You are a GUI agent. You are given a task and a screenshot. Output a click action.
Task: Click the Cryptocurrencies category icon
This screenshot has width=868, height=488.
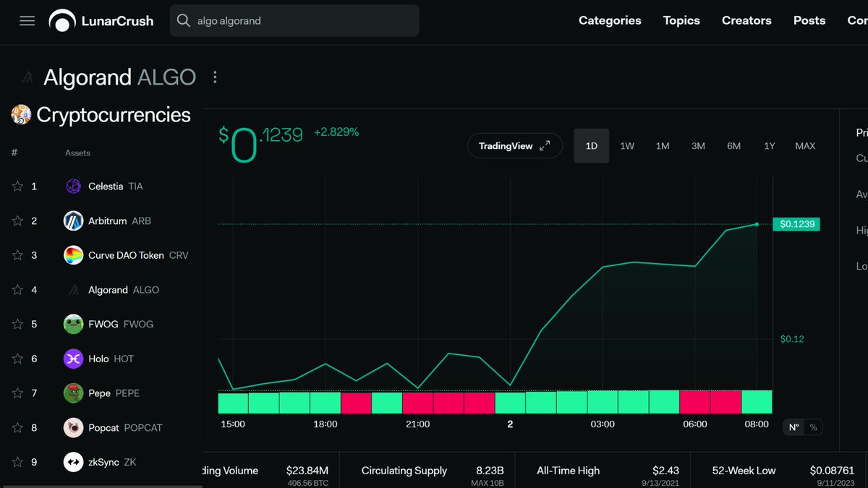[21, 114]
